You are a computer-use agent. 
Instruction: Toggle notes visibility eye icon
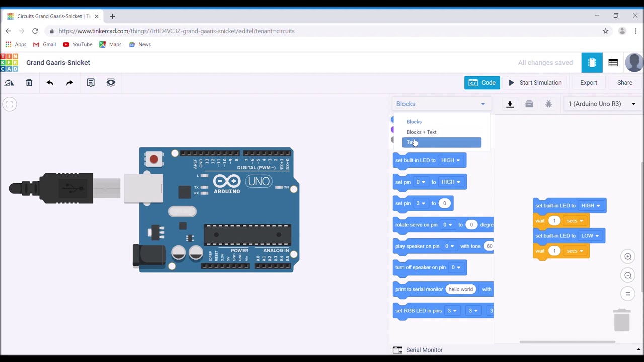111,83
